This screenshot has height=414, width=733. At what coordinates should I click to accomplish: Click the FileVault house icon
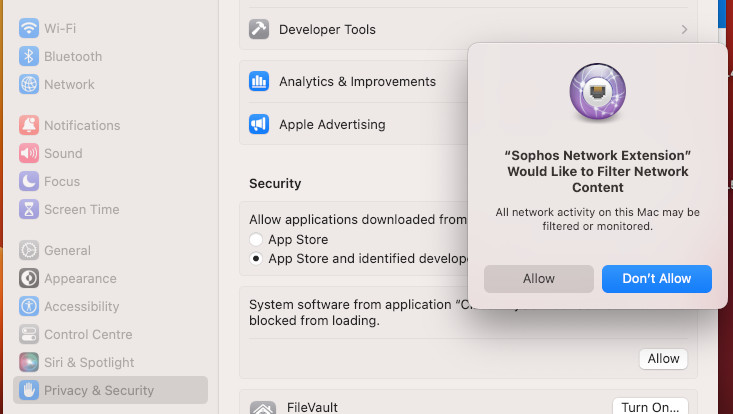[263, 407]
